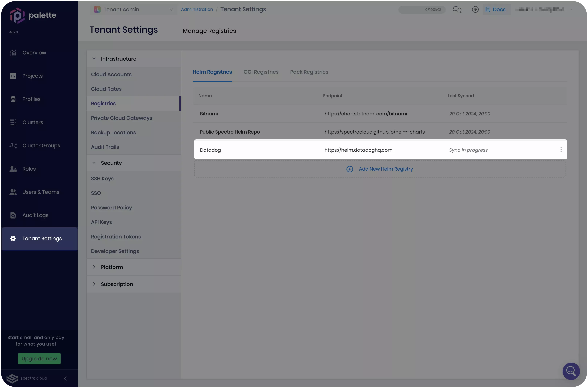This screenshot has height=388, width=588.
Task: Open the Datadog row three-dot options menu
Action: click(561, 150)
